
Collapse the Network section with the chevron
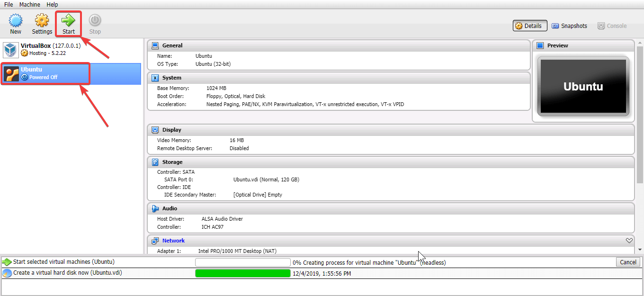tap(629, 241)
